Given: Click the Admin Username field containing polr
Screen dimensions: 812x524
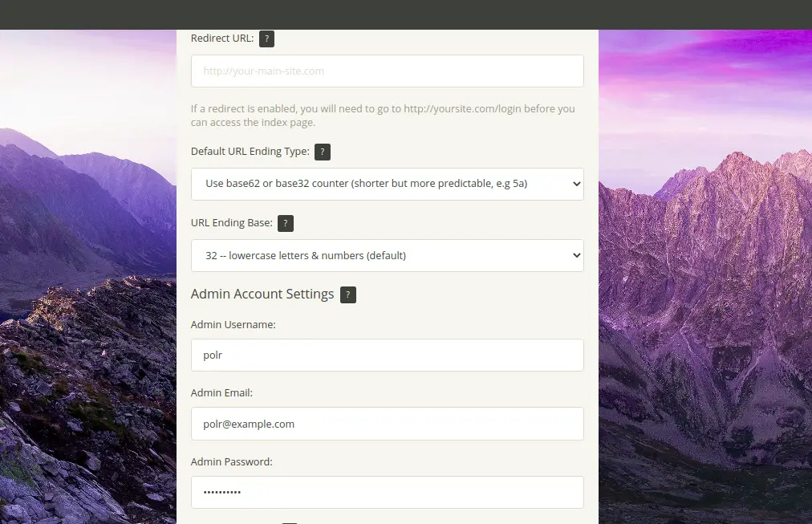Looking at the screenshot, I should coord(388,355).
